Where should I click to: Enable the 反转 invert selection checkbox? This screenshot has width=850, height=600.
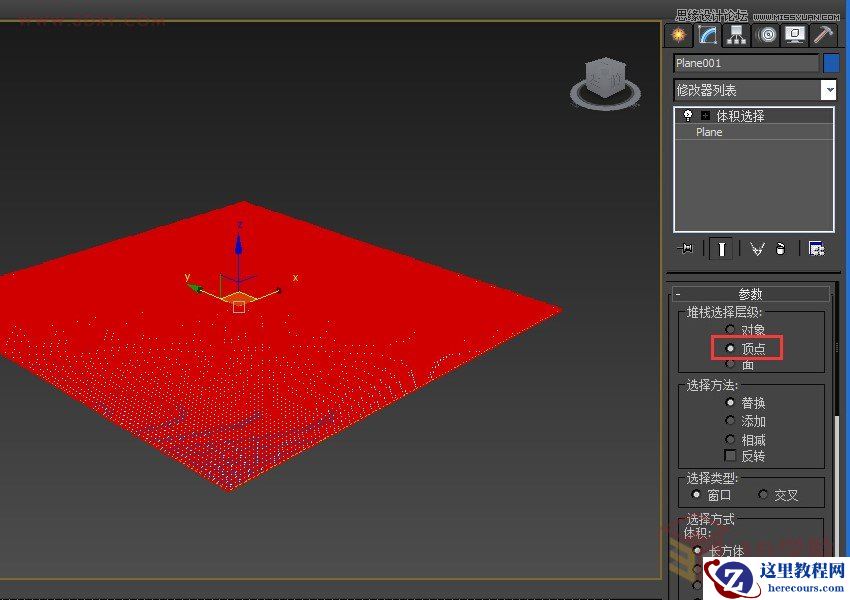point(729,455)
